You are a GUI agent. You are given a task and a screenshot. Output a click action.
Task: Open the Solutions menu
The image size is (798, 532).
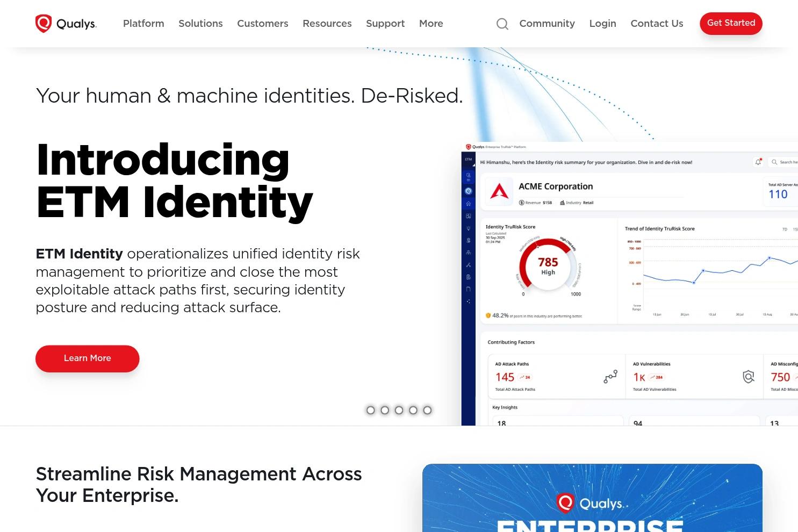pos(200,24)
